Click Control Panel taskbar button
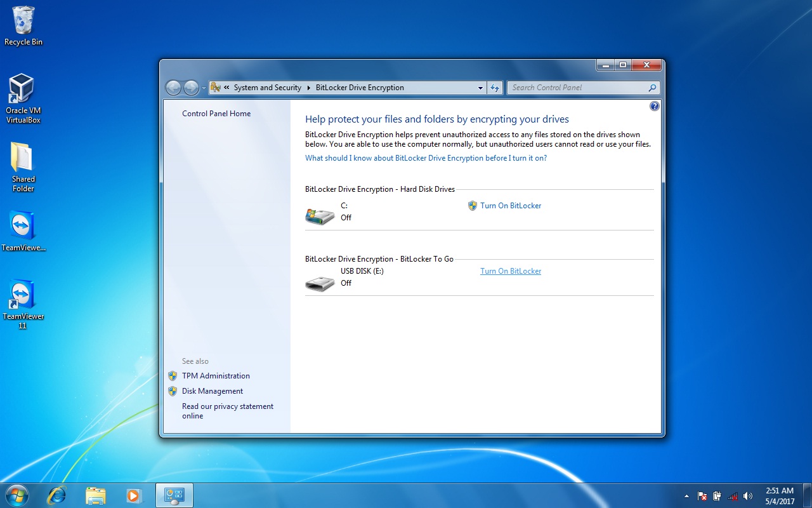Viewport: 812px width, 508px height. tap(174, 495)
